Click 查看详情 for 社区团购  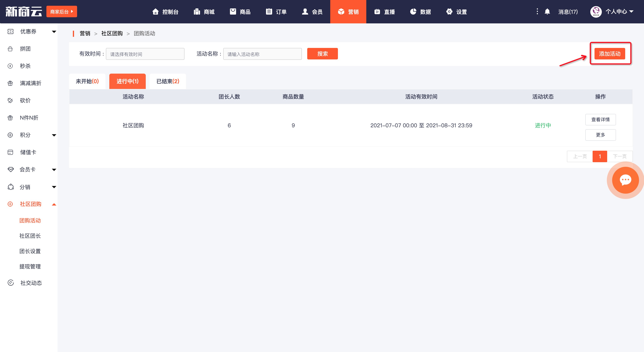coord(600,119)
